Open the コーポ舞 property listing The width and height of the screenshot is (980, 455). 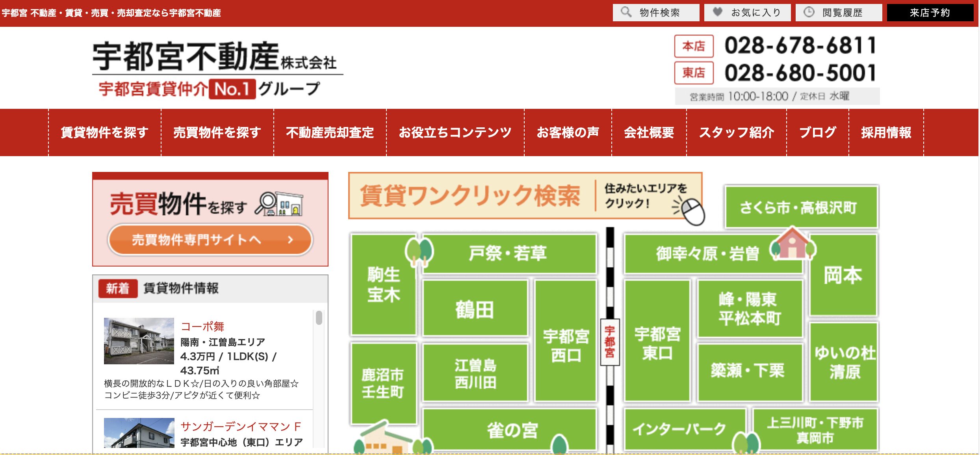203,326
